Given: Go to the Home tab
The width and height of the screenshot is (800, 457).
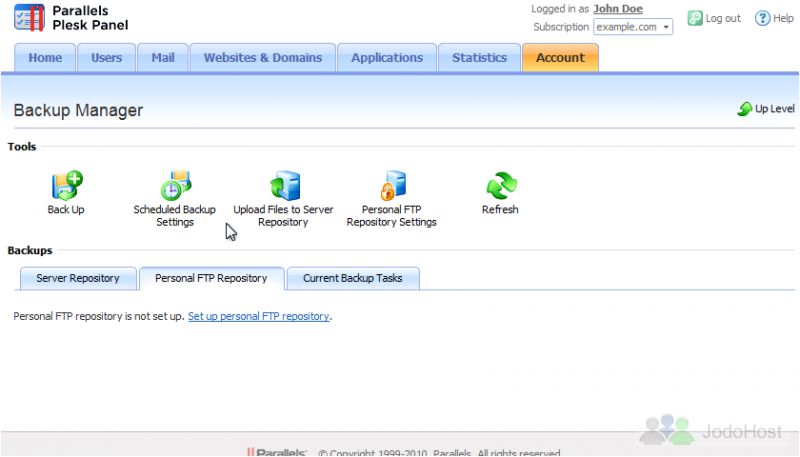Looking at the screenshot, I should click(45, 58).
